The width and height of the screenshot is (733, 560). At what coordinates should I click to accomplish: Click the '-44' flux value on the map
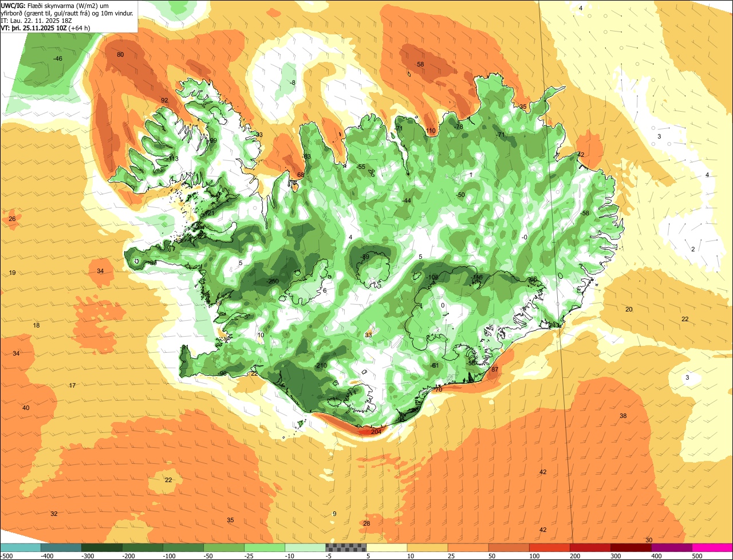tap(407, 200)
